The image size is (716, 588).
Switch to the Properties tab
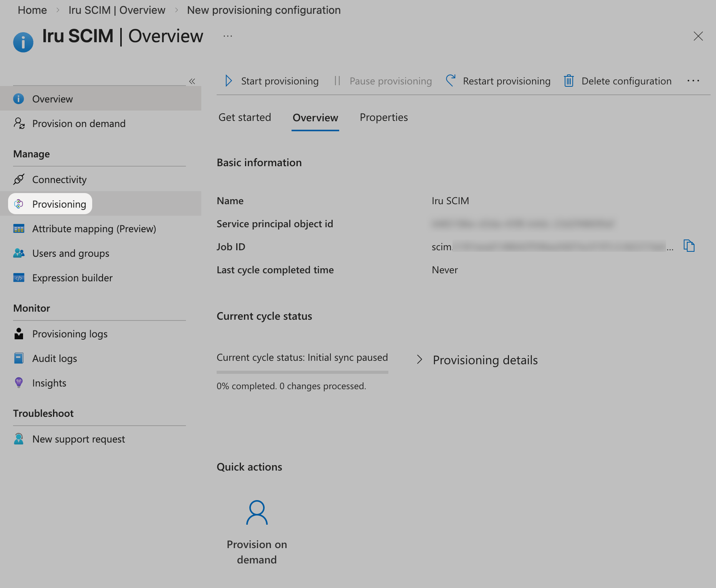point(384,117)
